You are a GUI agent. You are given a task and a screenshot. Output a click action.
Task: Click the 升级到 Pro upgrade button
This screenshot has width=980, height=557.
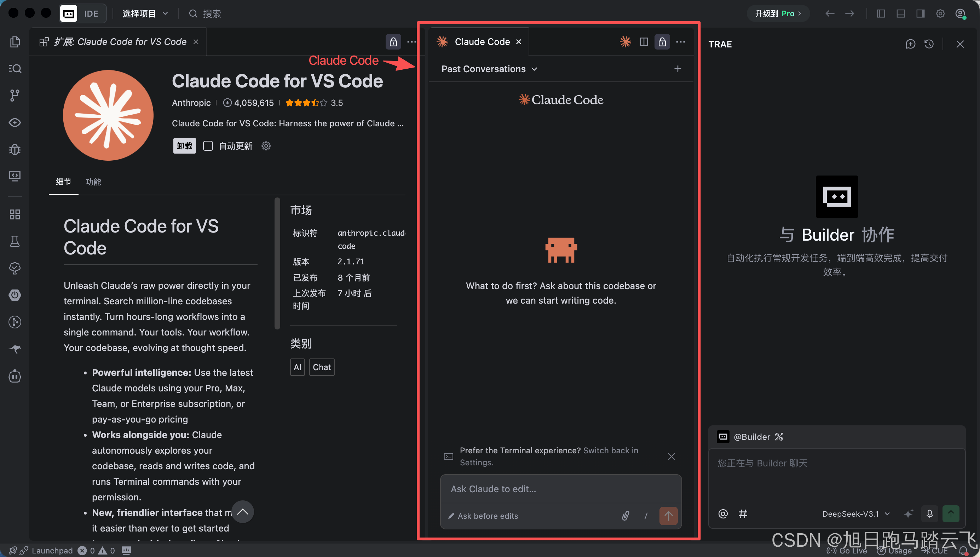[777, 14]
